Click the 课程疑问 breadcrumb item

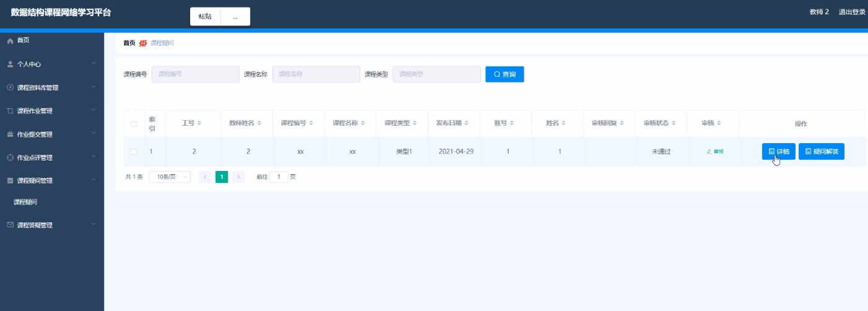pyautogui.click(x=162, y=43)
